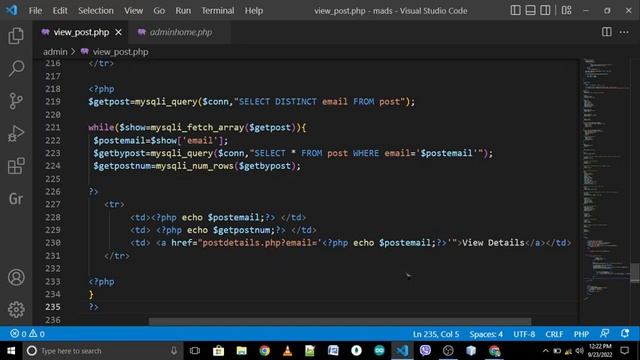Open the Help menu
This screenshot has height=360, width=640.
[x=253, y=11]
